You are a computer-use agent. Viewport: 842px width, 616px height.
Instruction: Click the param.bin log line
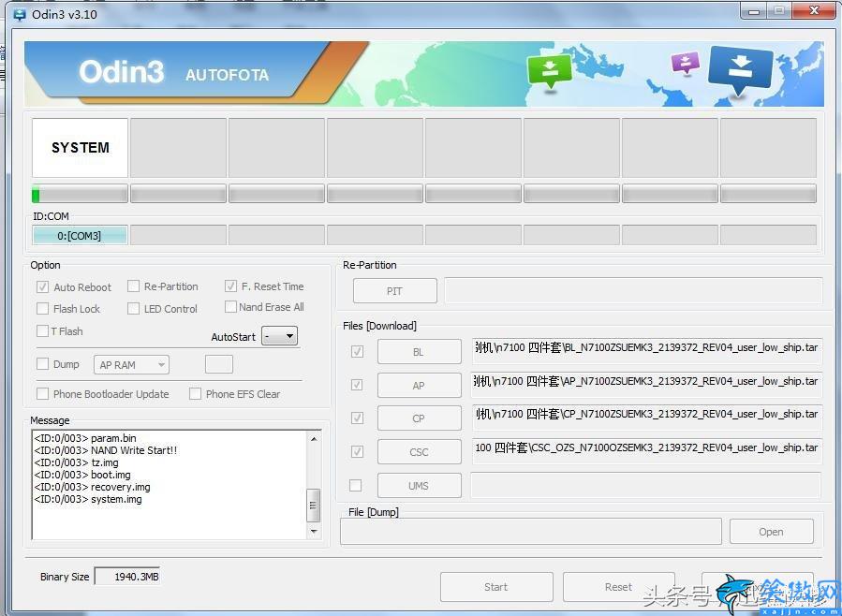pos(85,438)
